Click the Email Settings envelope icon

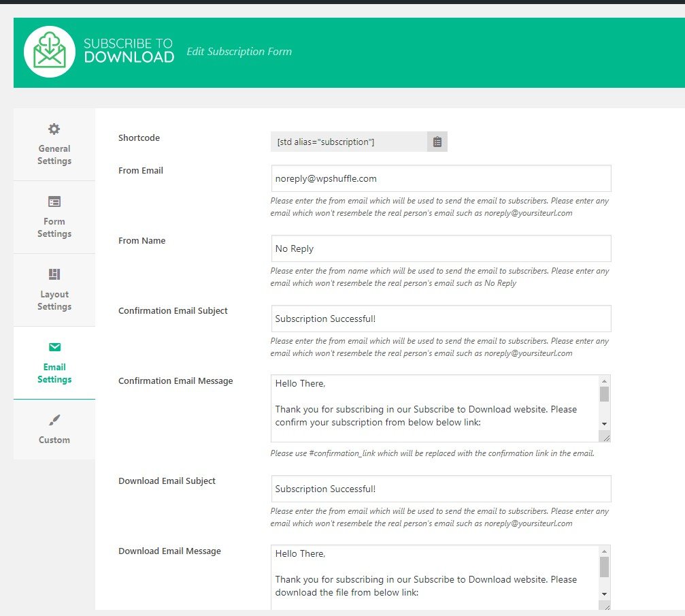(54, 347)
